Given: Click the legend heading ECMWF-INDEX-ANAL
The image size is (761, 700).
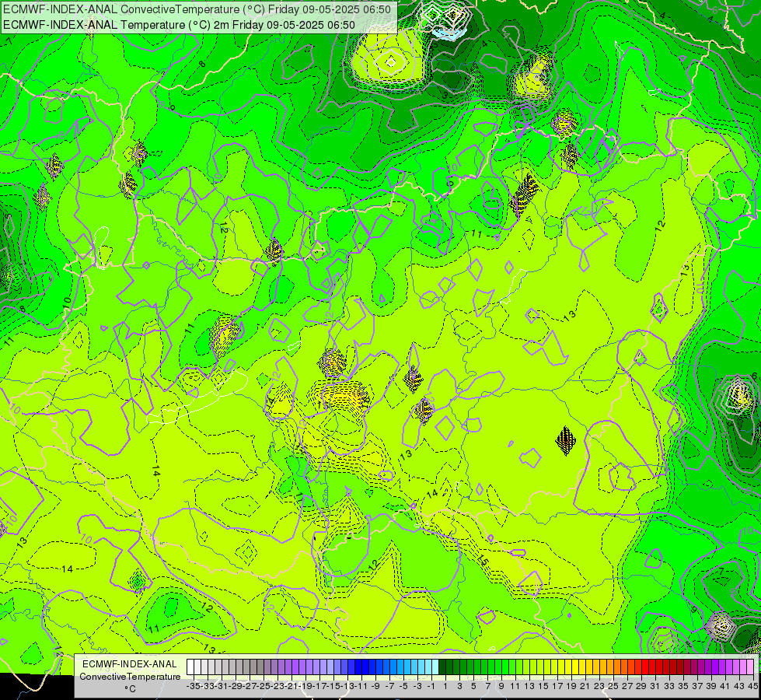Looking at the screenshot, I should coord(130,664).
